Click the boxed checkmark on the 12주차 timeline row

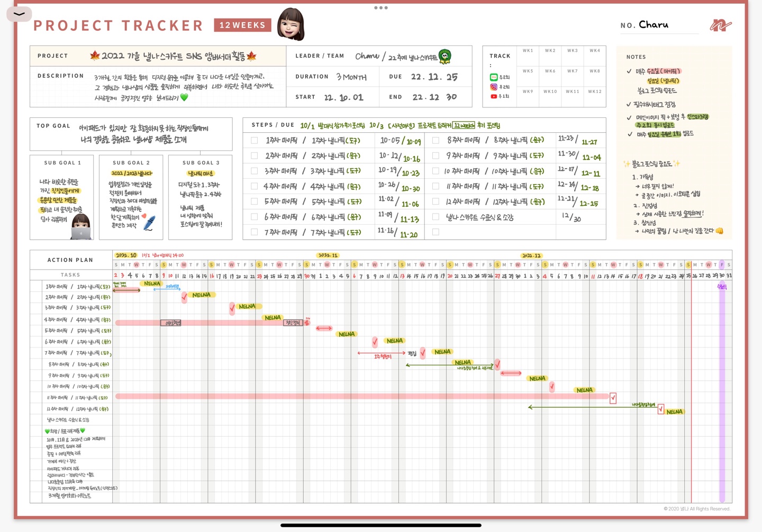click(660, 409)
